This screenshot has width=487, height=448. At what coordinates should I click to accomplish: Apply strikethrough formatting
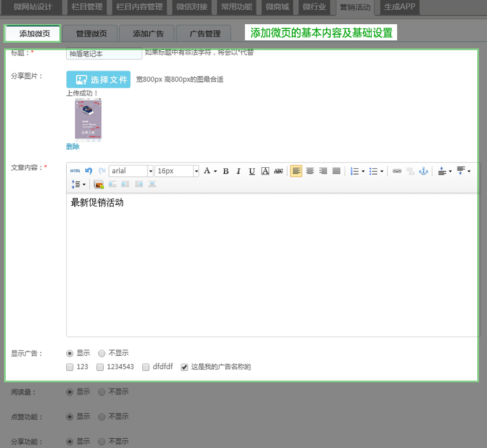tap(278, 171)
